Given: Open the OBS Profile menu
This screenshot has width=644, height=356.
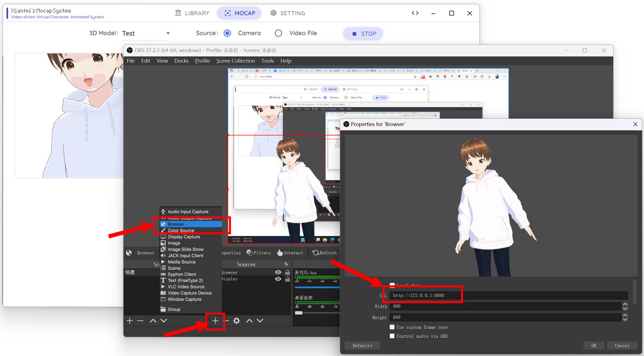Looking at the screenshot, I should (202, 61).
